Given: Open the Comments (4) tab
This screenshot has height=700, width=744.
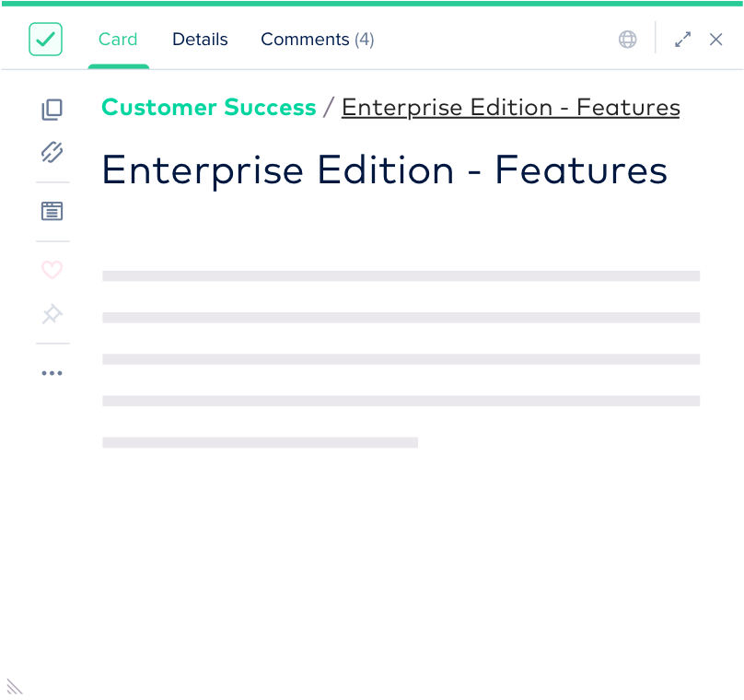Looking at the screenshot, I should (x=317, y=40).
